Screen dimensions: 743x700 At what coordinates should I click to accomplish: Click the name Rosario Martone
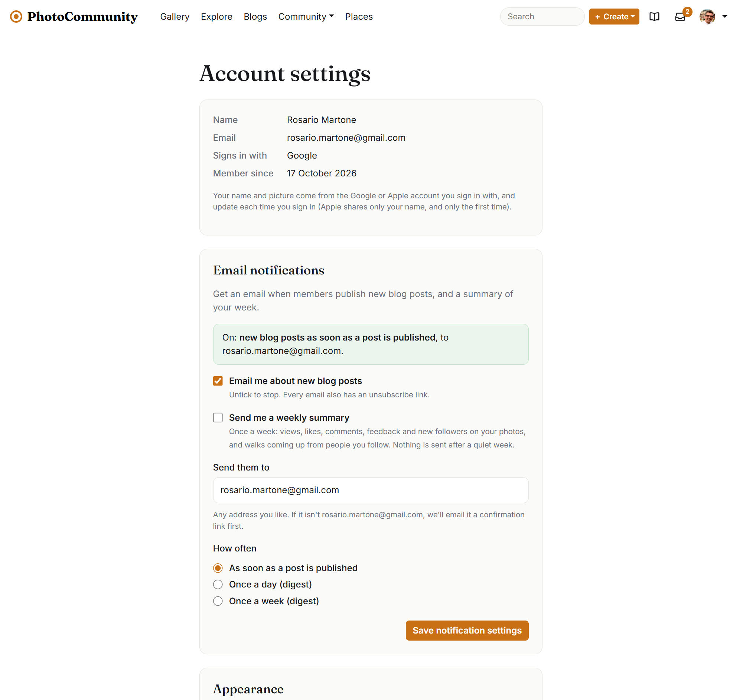point(322,120)
